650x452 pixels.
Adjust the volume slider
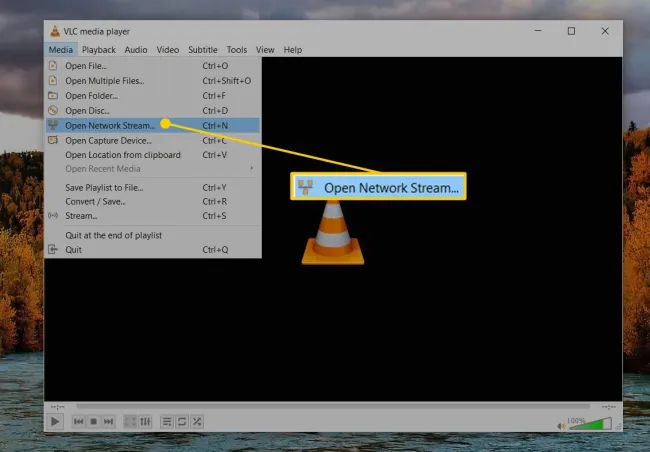[588, 424]
